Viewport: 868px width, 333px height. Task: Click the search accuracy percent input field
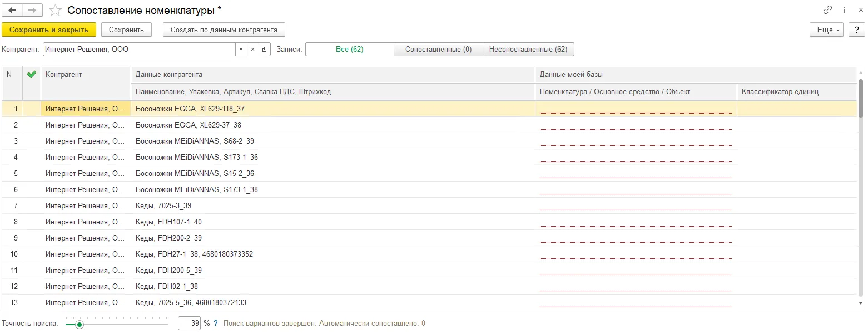point(189,323)
